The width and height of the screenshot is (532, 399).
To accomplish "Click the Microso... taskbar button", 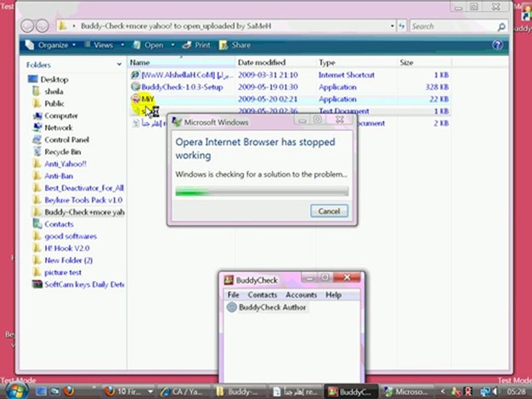I will [406, 392].
